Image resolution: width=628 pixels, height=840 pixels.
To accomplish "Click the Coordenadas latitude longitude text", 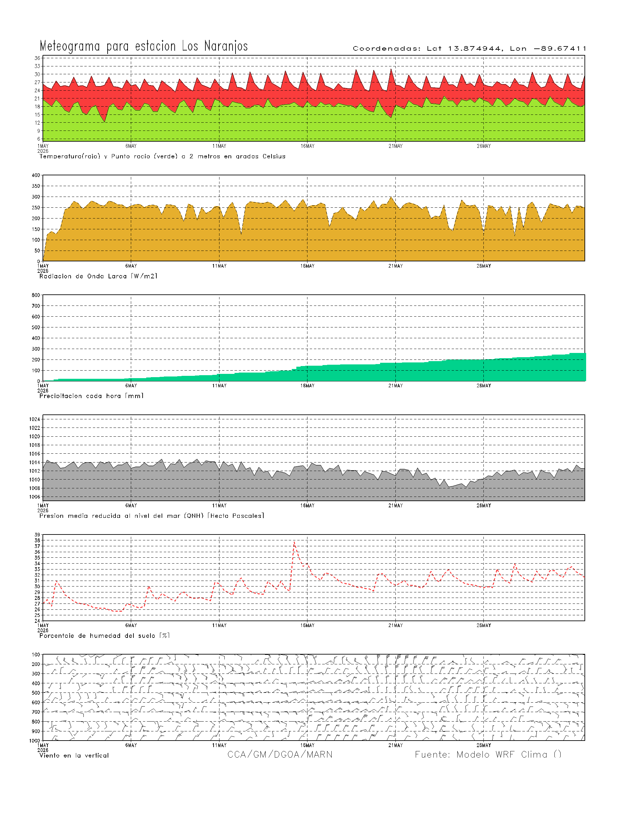I will tap(470, 49).
